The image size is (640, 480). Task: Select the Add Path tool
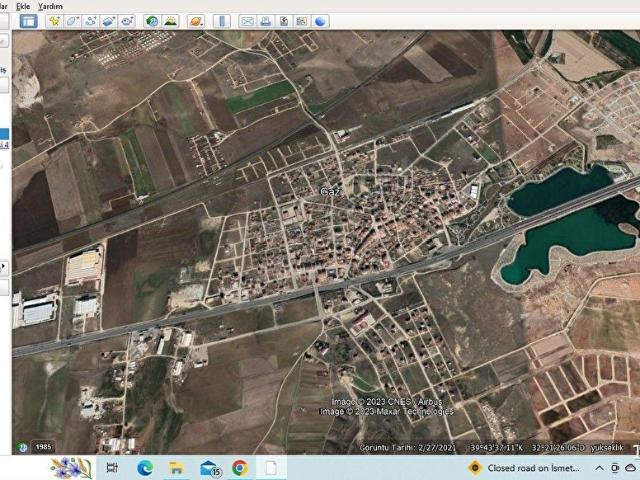(x=91, y=21)
